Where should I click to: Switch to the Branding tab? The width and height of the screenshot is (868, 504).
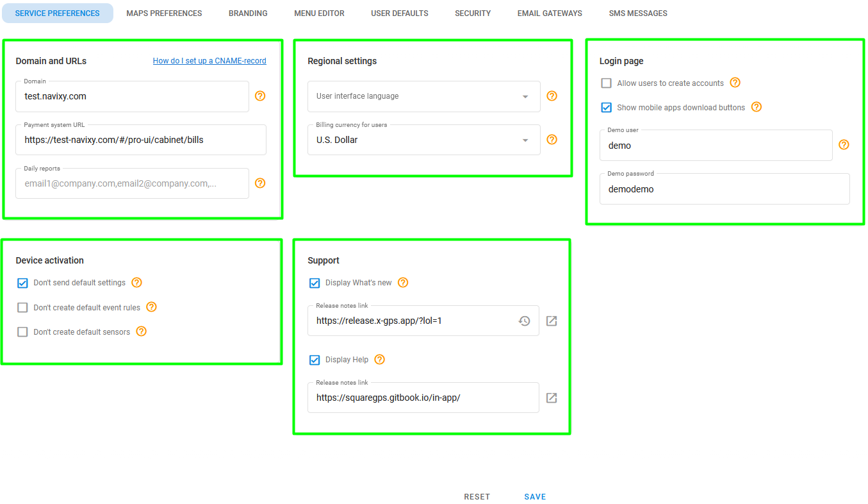click(248, 13)
